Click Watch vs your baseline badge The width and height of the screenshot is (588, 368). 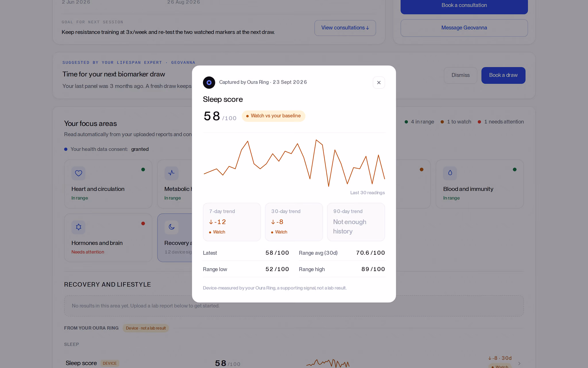(x=273, y=116)
